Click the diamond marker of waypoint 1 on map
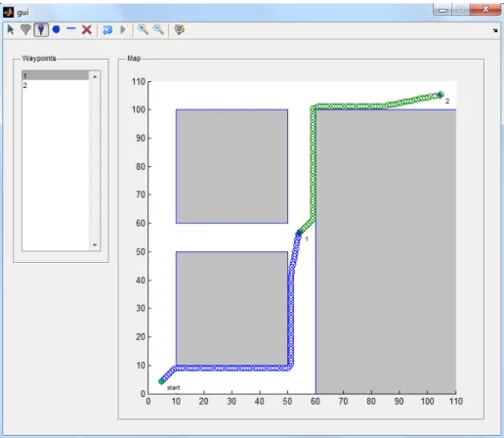Image resolution: width=504 pixels, height=438 pixels. (299, 233)
